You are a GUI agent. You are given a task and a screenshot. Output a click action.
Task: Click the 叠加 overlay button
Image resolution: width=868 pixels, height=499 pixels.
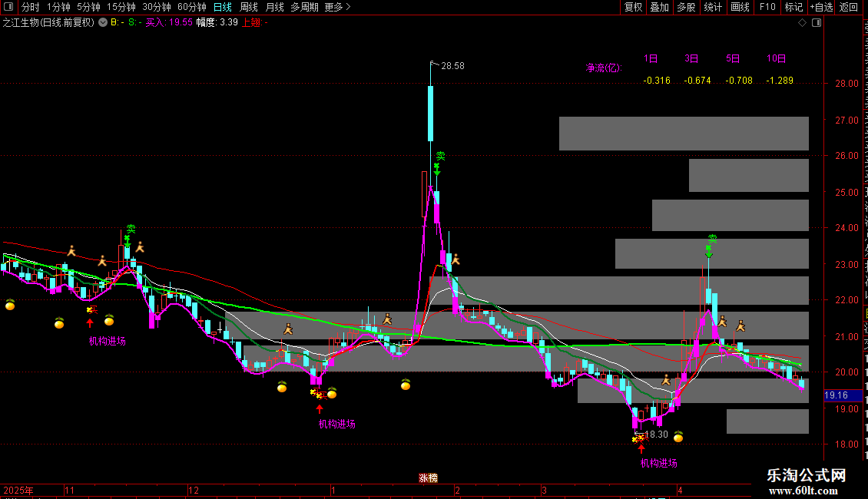pos(659,7)
